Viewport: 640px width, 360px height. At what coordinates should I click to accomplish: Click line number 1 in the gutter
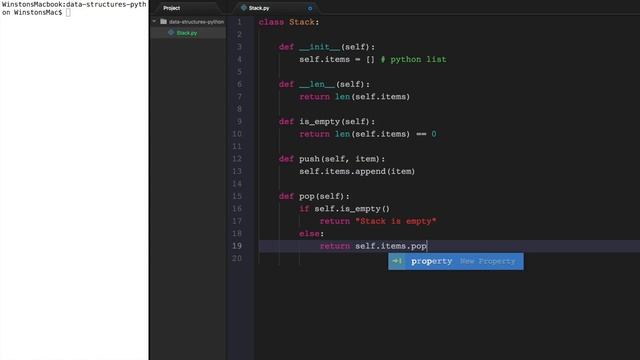pos(240,22)
